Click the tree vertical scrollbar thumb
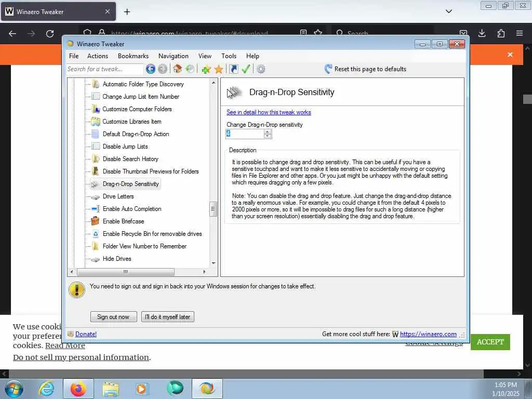The width and height of the screenshot is (532, 399). (x=213, y=209)
